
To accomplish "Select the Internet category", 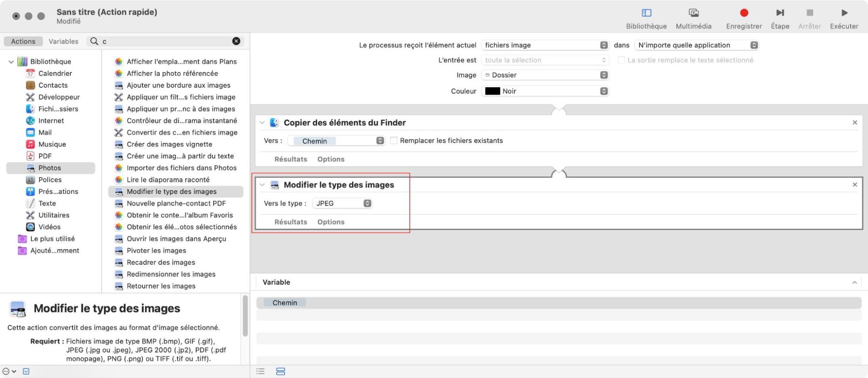I will pyautogui.click(x=50, y=121).
